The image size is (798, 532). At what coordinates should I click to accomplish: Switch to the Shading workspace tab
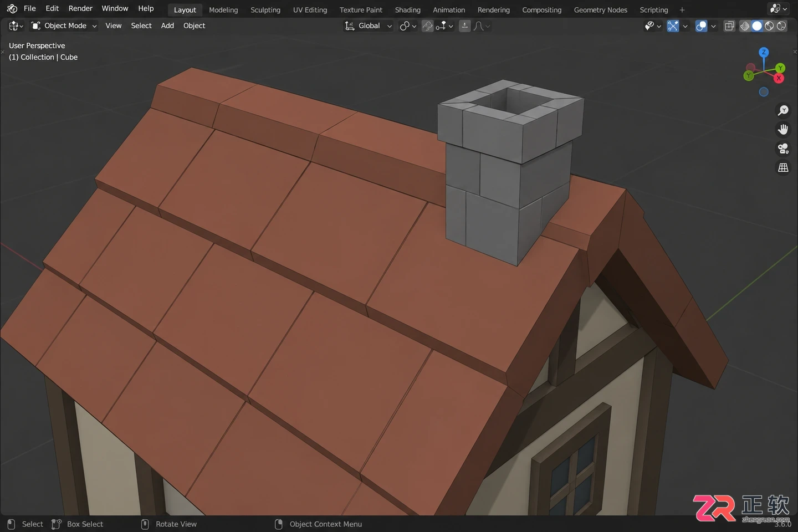point(407,10)
